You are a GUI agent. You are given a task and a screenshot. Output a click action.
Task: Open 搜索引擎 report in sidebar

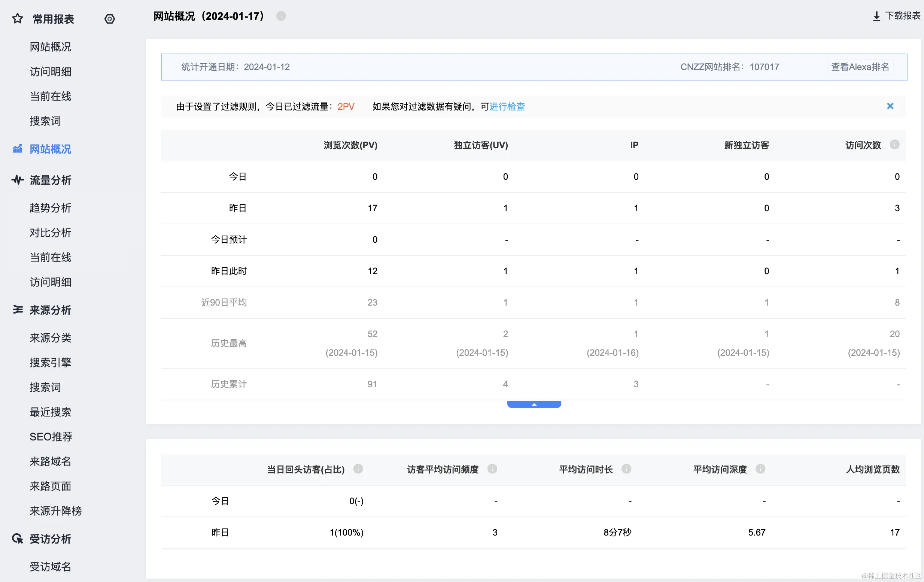tap(50, 363)
